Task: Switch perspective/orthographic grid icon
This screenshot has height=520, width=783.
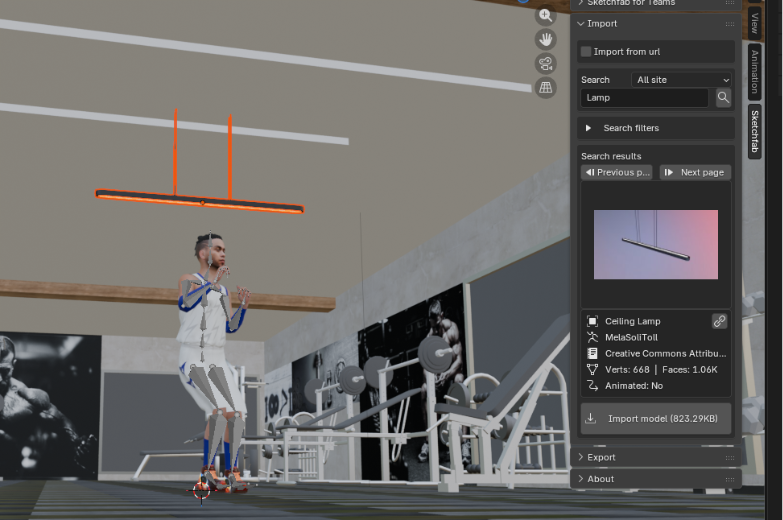Action: coord(545,87)
